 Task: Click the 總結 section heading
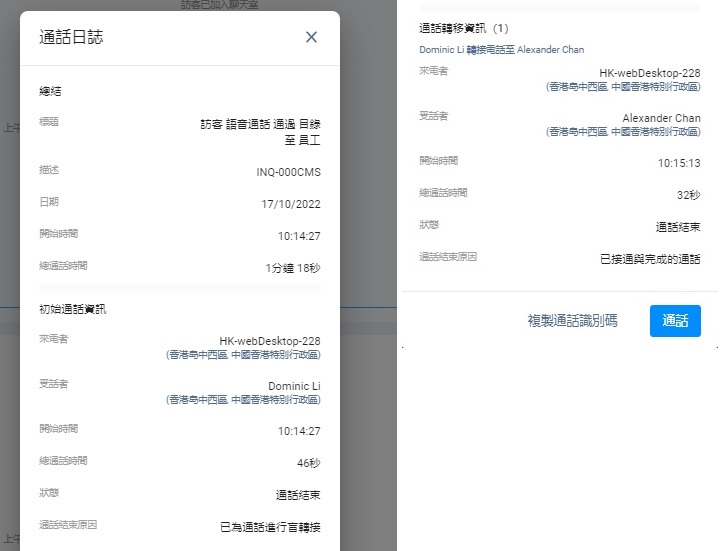click(x=50, y=91)
